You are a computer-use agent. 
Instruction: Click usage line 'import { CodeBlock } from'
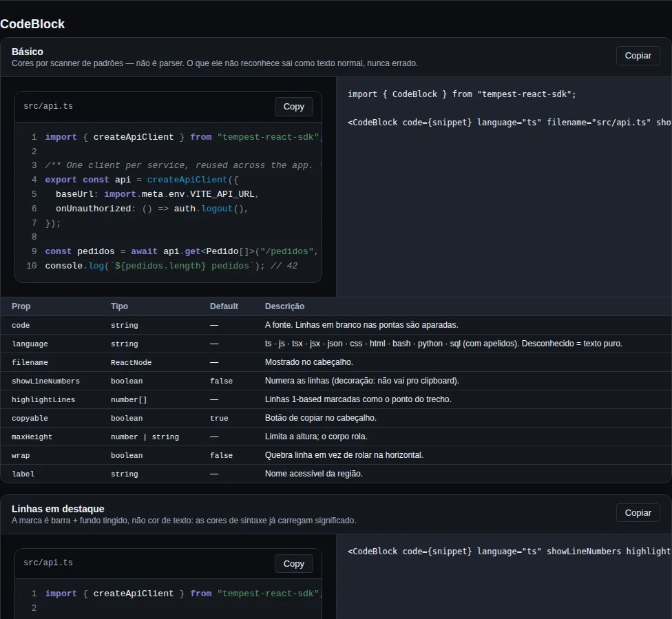[x=461, y=94]
